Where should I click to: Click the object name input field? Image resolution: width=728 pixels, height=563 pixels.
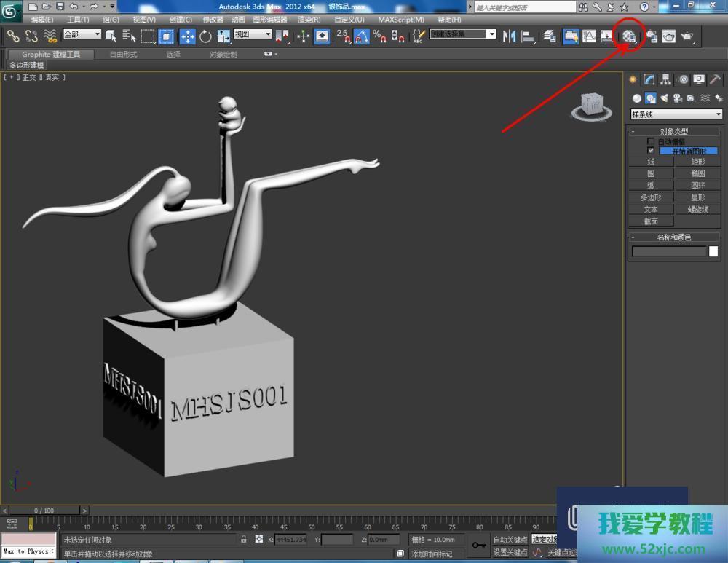pyautogui.click(x=669, y=251)
